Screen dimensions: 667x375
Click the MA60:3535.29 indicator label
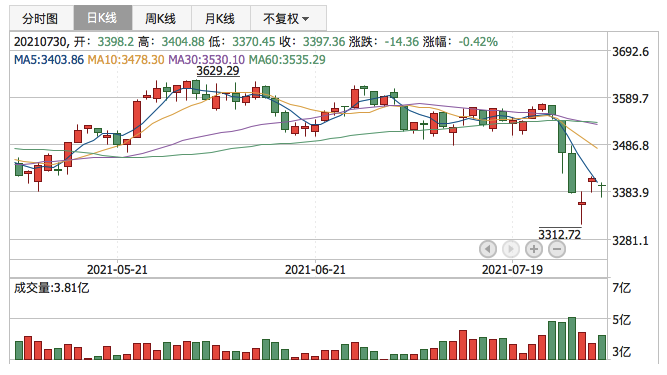pos(287,60)
